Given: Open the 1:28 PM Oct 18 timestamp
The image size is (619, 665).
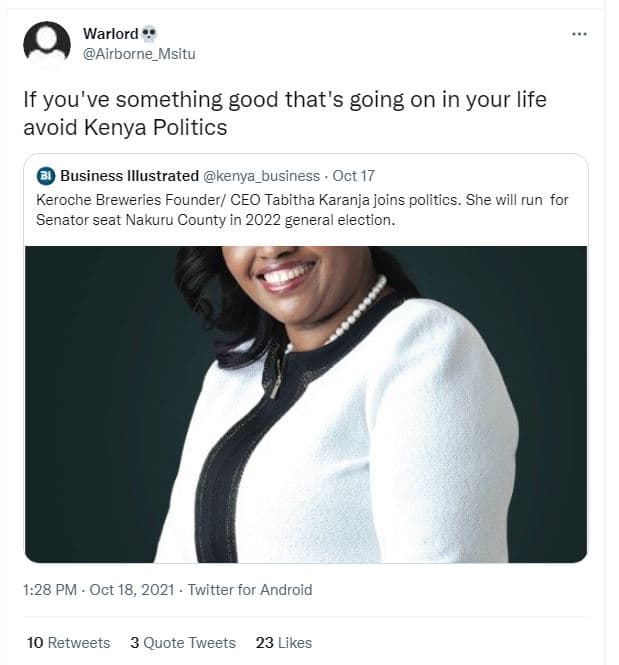Looking at the screenshot, I should [96, 590].
